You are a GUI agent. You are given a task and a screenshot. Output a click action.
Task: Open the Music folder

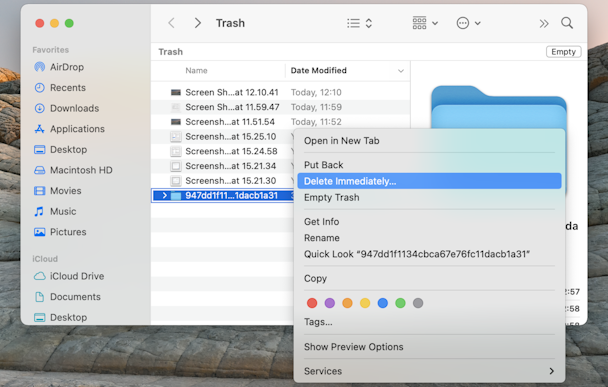point(55,211)
